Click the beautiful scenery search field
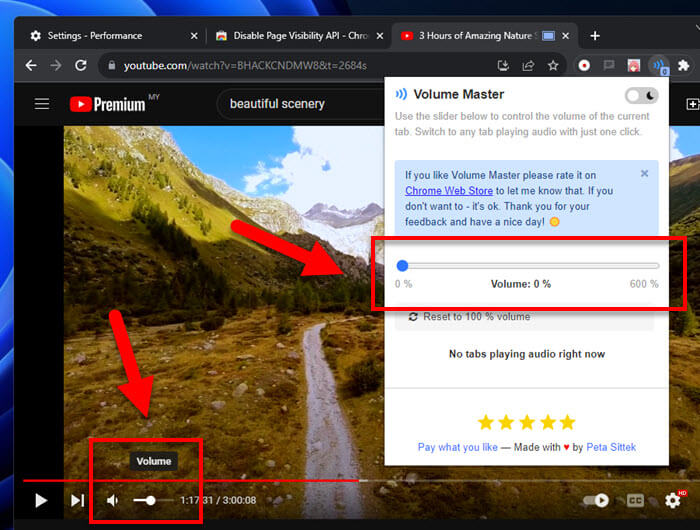700x530 pixels. [300, 104]
